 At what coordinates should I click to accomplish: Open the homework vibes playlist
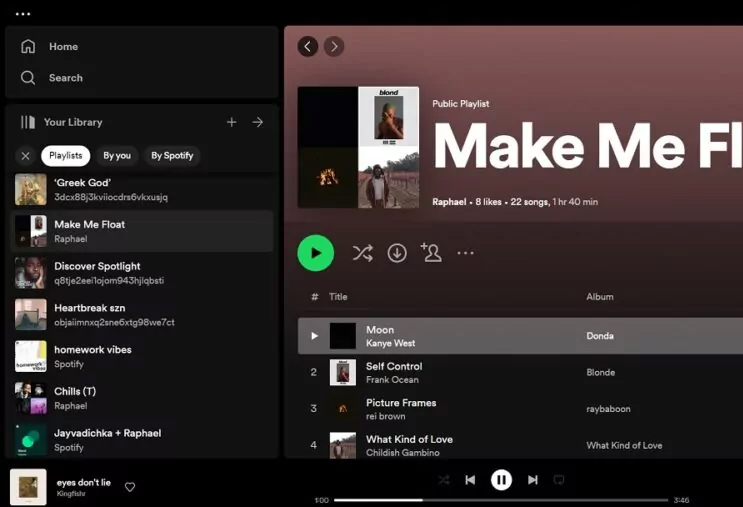pyautogui.click(x=142, y=356)
